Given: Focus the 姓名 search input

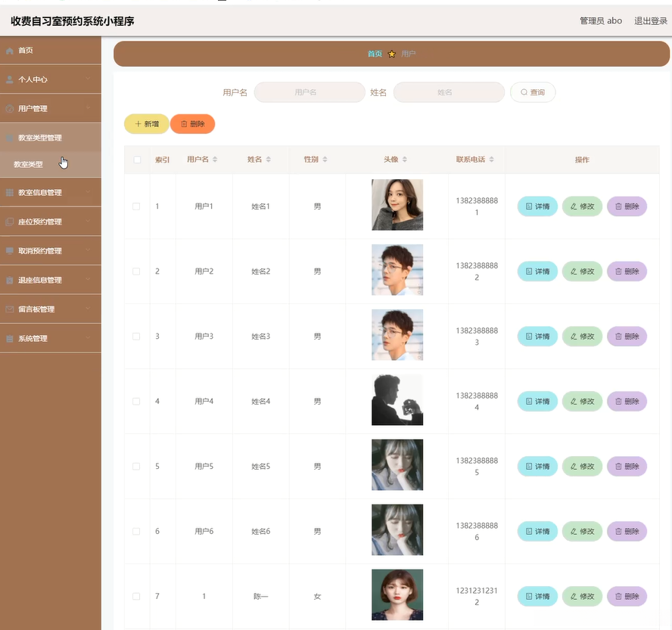Looking at the screenshot, I should tap(449, 92).
